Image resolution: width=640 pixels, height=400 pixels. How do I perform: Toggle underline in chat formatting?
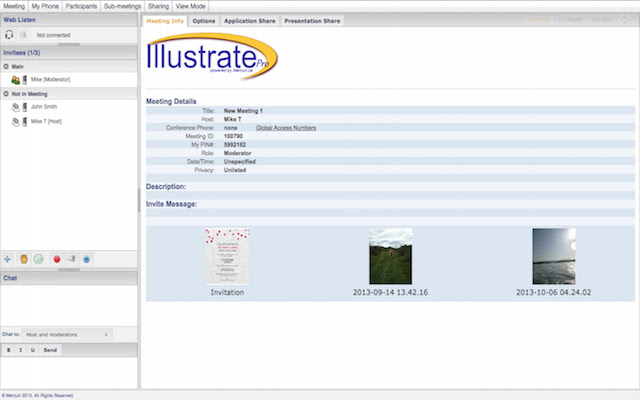[33, 350]
